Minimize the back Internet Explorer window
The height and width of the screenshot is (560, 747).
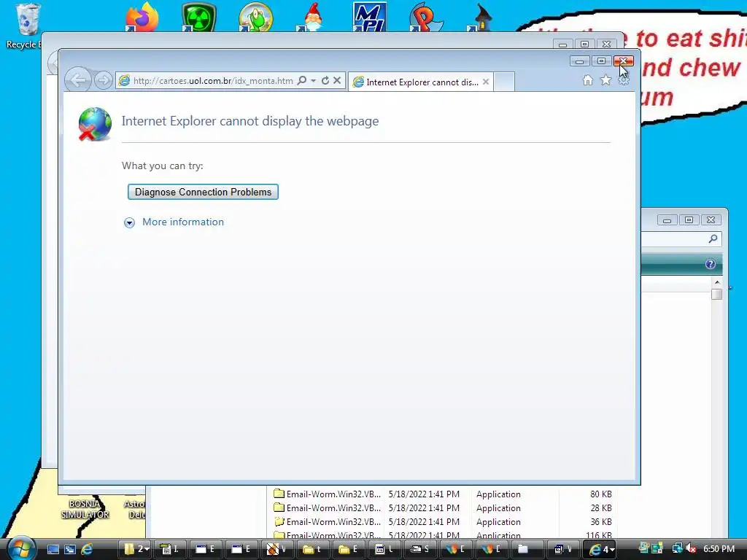tap(562, 44)
